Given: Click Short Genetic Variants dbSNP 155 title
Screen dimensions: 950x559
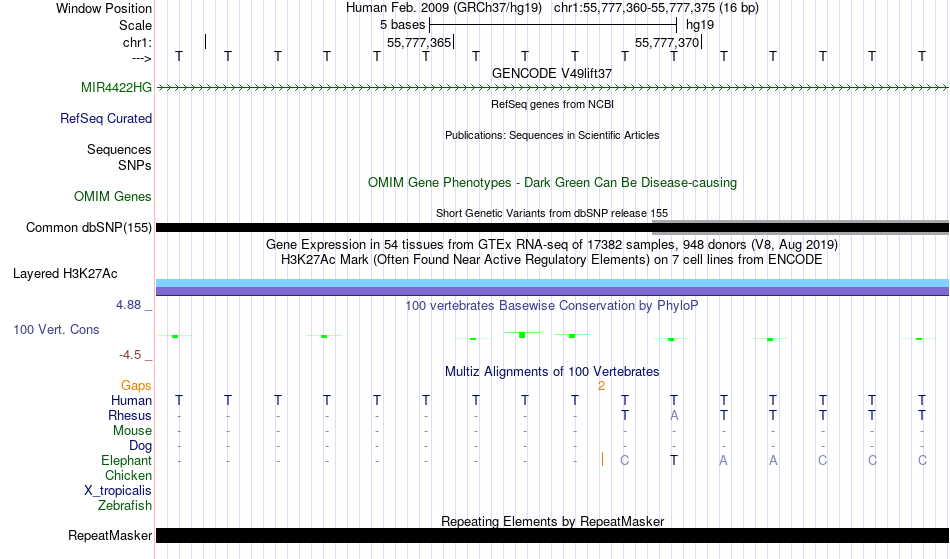Looking at the screenshot, I should pos(552,213).
